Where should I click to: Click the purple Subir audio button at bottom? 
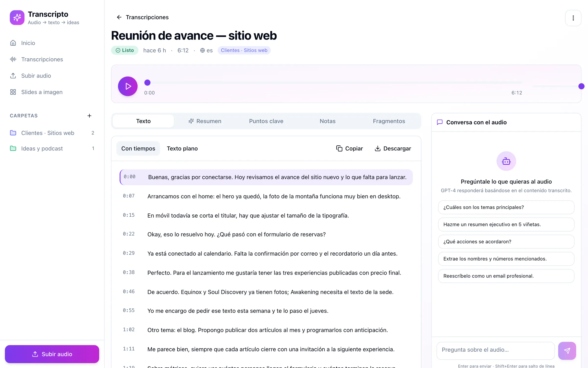point(52,354)
